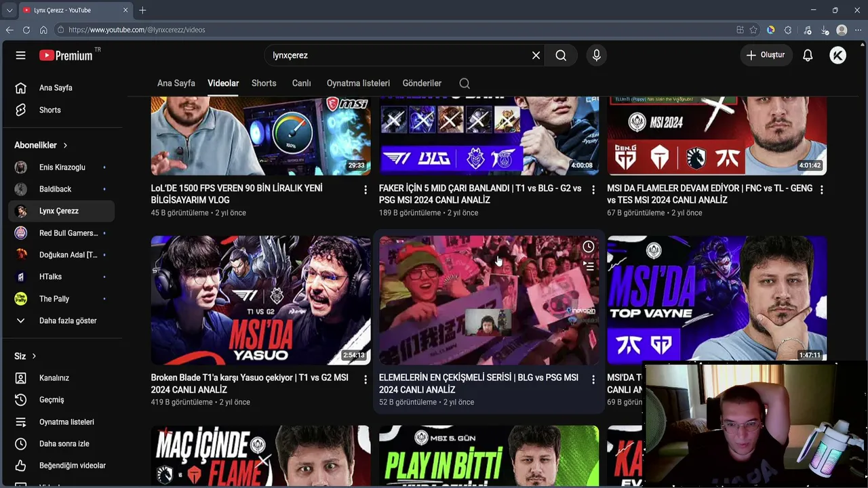Play the 1500 FPS vlog thumbnail
Image resolution: width=868 pixels, height=488 pixels.
(261, 136)
